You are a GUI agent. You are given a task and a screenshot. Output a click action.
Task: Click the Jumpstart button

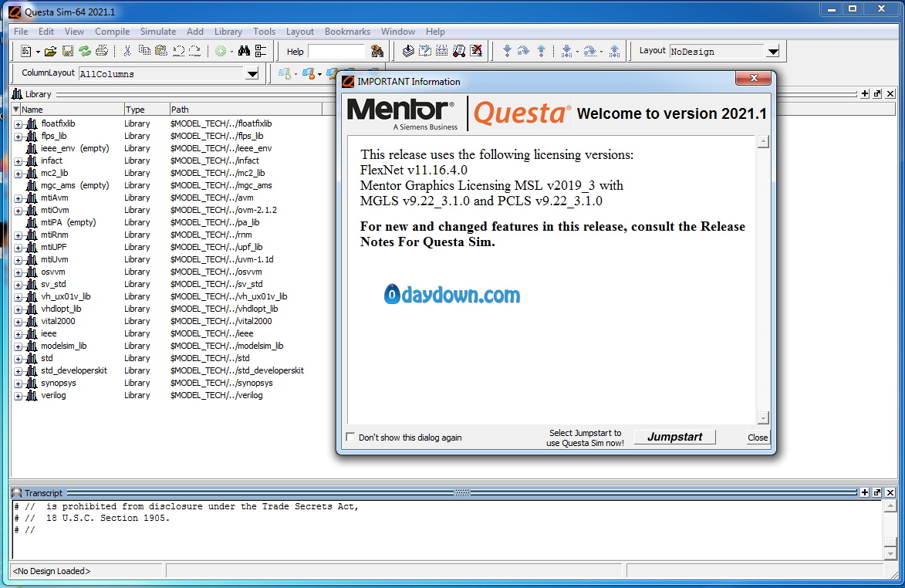coord(675,437)
